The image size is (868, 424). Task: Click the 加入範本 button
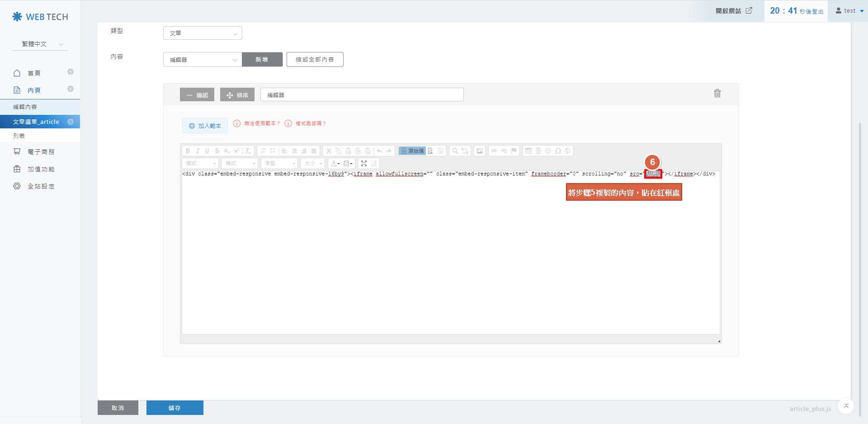pos(205,126)
